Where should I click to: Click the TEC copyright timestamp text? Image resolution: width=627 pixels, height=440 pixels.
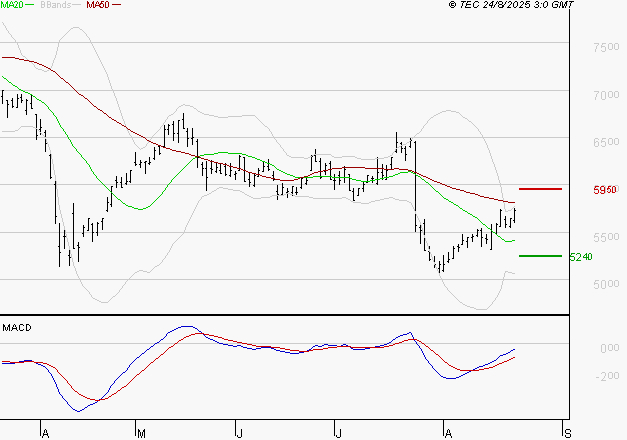pyautogui.click(x=511, y=5)
